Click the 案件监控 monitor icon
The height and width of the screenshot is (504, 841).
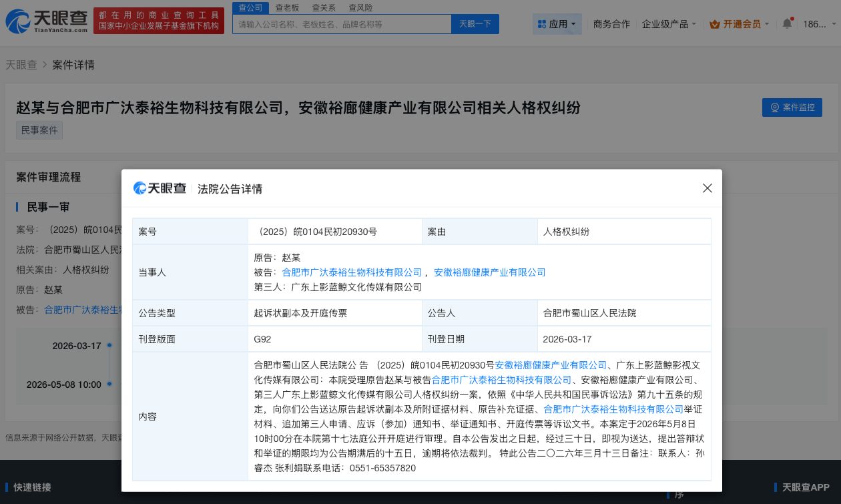(x=775, y=107)
